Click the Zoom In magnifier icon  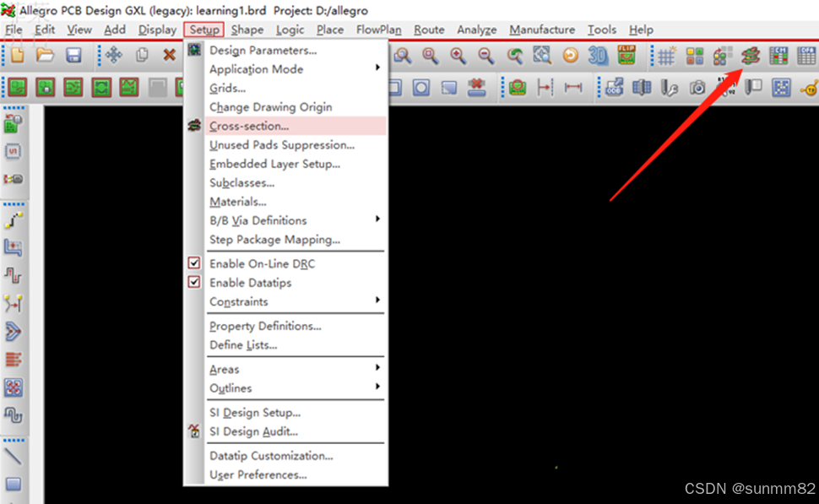458,56
